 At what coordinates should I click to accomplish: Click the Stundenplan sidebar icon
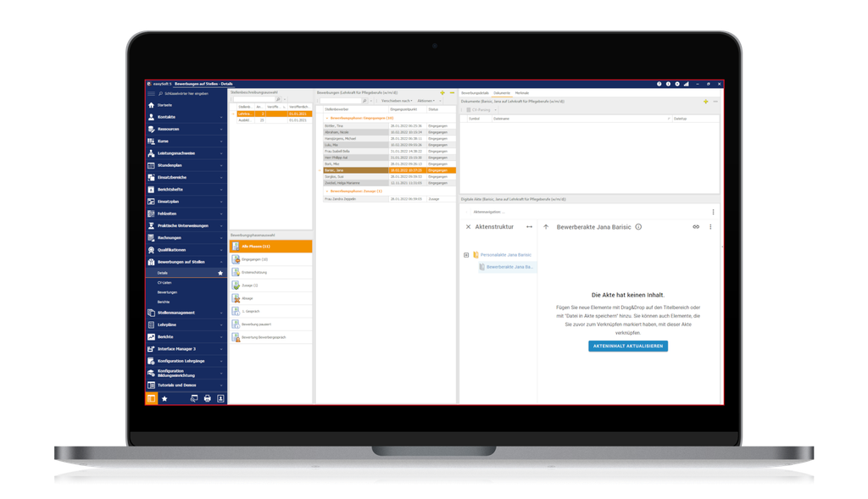point(151,165)
